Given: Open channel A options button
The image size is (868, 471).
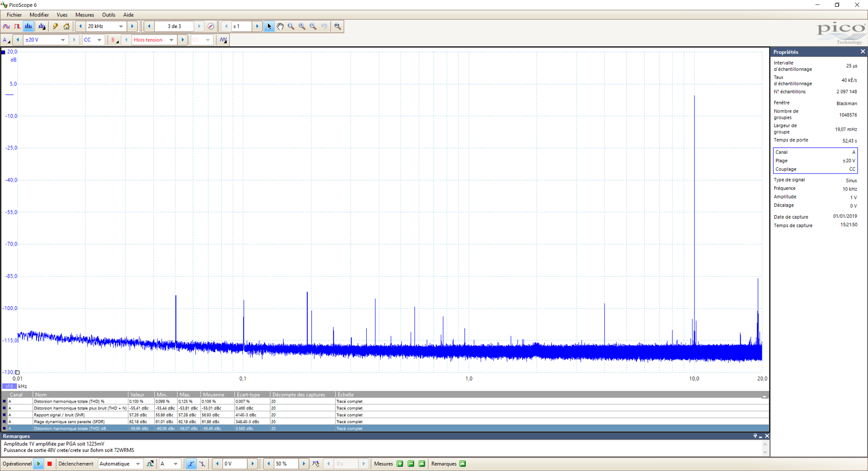Looking at the screenshot, I should [6, 40].
